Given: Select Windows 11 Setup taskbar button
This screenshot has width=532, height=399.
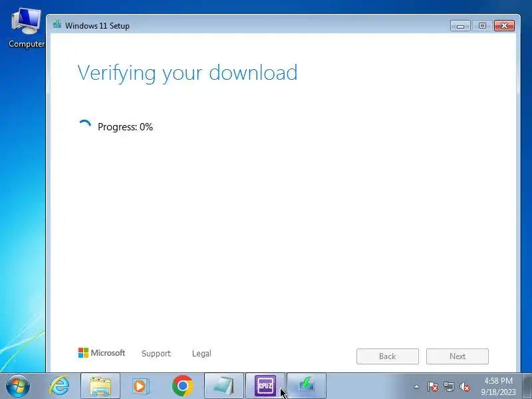Looking at the screenshot, I should tap(307, 386).
